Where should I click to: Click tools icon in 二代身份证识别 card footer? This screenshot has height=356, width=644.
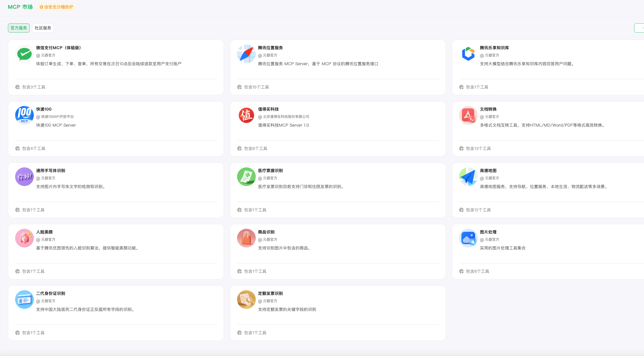point(17,333)
